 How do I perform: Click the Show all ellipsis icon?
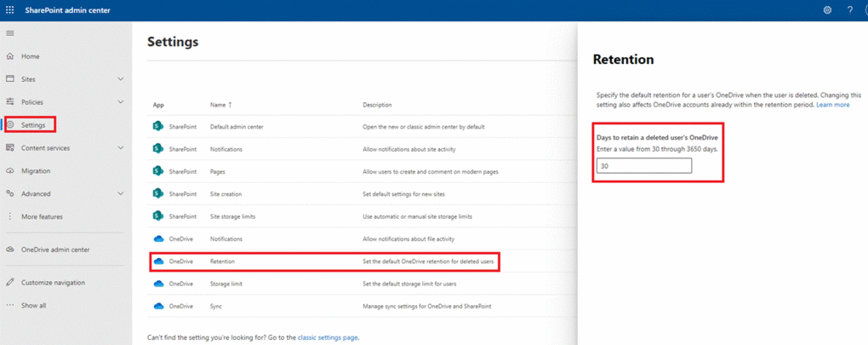click(10, 306)
